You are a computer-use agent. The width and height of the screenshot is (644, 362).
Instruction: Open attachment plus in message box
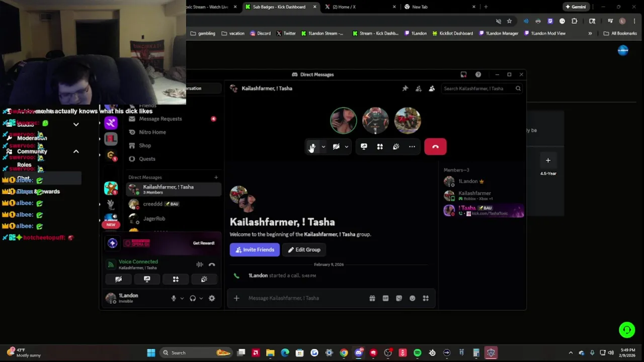pyautogui.click(x=236, y=298)
